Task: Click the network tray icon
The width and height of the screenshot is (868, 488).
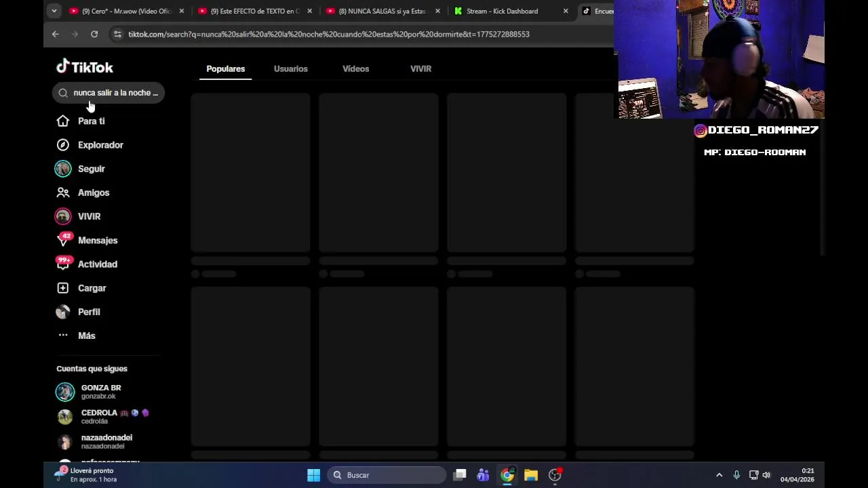Action: point(753,475)
